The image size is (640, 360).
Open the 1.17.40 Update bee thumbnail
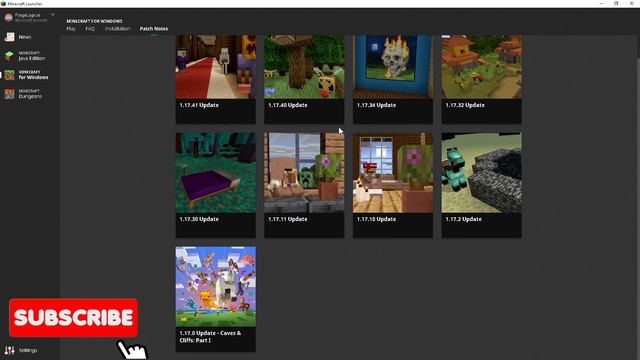coord(304,67)
